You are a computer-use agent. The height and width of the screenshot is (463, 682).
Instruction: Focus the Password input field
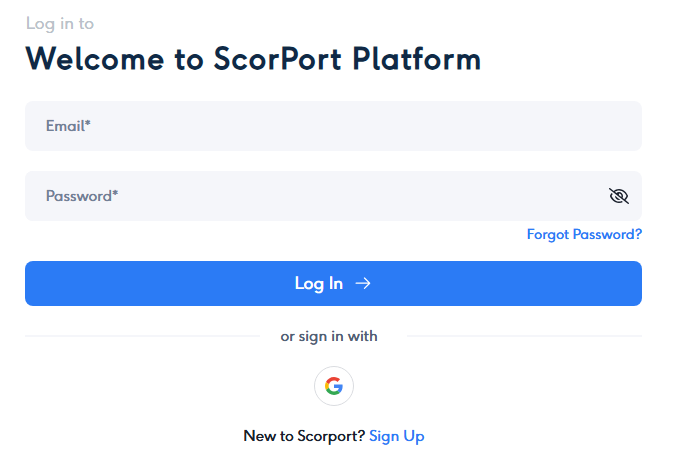pyautogui.click(x=310, y=196)
